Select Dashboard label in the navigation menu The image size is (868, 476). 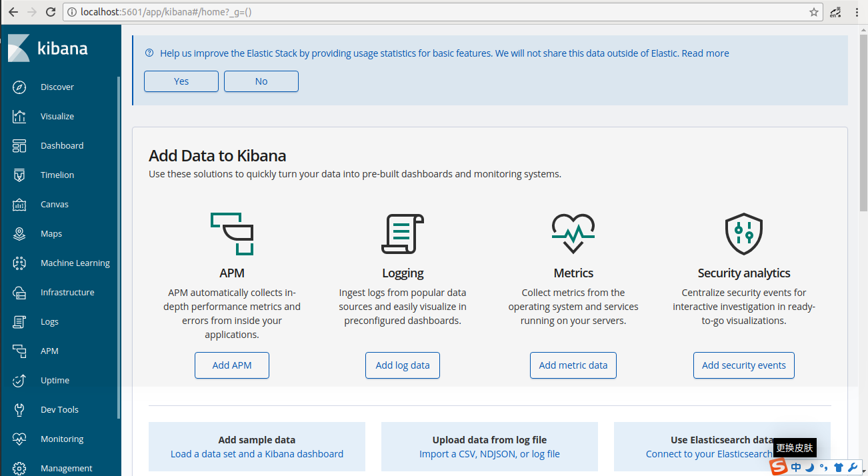tap(62, 146)
